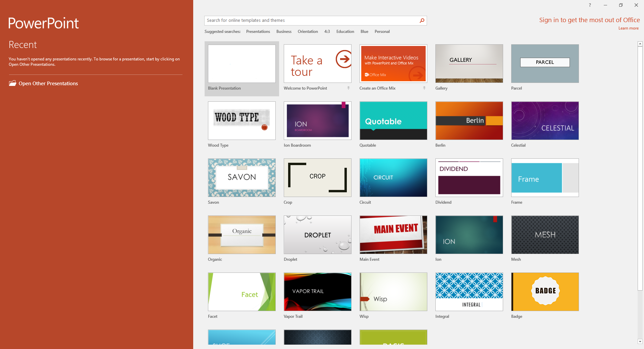Select the Wisp theme thumbnail

tap(393, 292)
